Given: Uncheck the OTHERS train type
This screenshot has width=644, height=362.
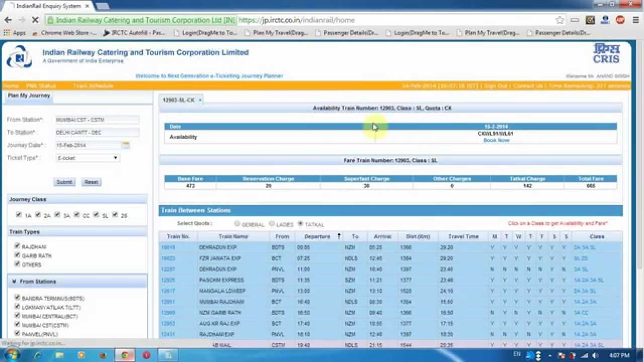Looking at the screenshot, I should click(x=18, y=264).
